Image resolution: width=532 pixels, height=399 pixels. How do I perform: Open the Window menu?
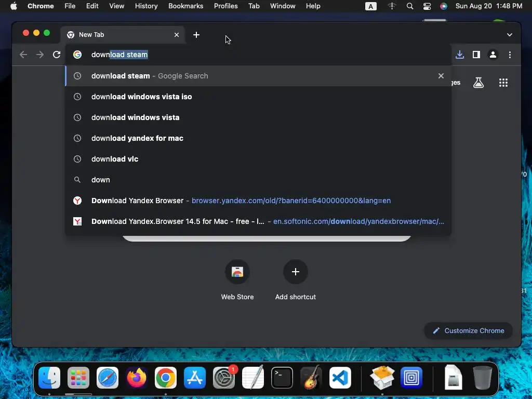click(283, 6)
